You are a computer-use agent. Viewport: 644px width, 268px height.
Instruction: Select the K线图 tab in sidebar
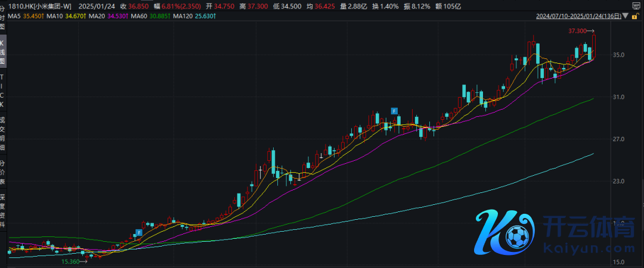tap(3, 52)
